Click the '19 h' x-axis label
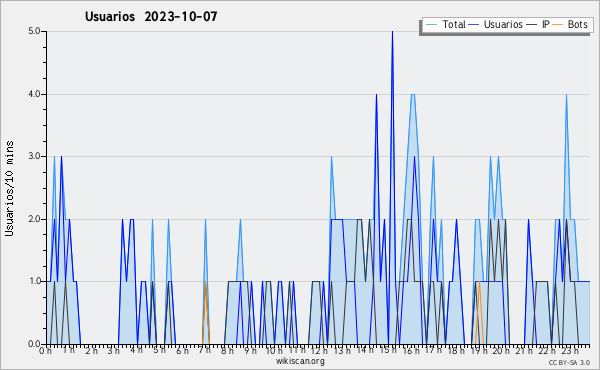Screen dimensions: 600x370 tap(479, 350)
